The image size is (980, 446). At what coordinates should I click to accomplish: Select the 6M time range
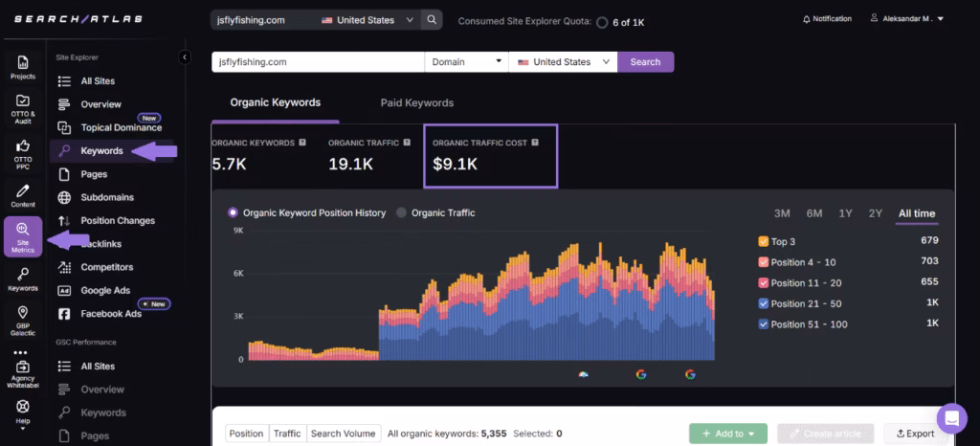click(x=813, y=213)
